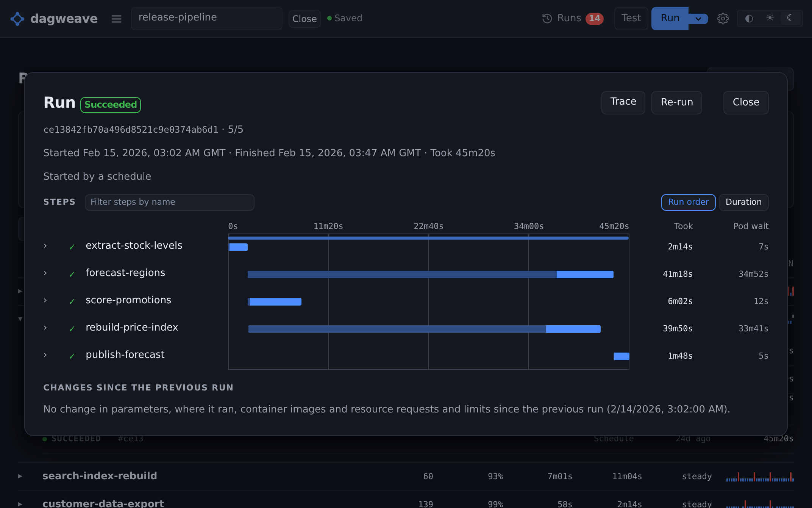Image resolution: width=812 pixels, height=508 pixels.
Task: Click the #ce13 run row behind dialog
Action: pos(418,439)
